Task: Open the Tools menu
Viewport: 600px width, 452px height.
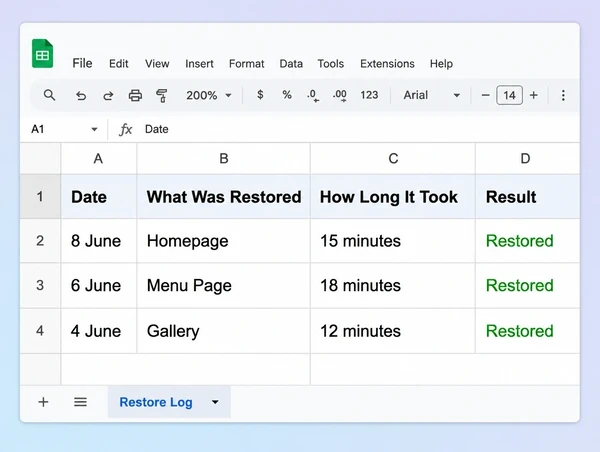Action: [x=331, y=64]
